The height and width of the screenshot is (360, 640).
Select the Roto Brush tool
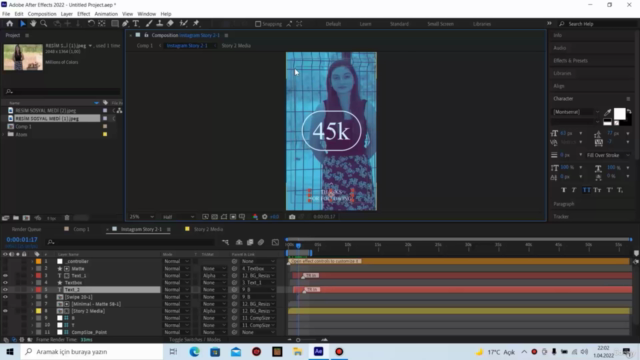tap(184, 24)
